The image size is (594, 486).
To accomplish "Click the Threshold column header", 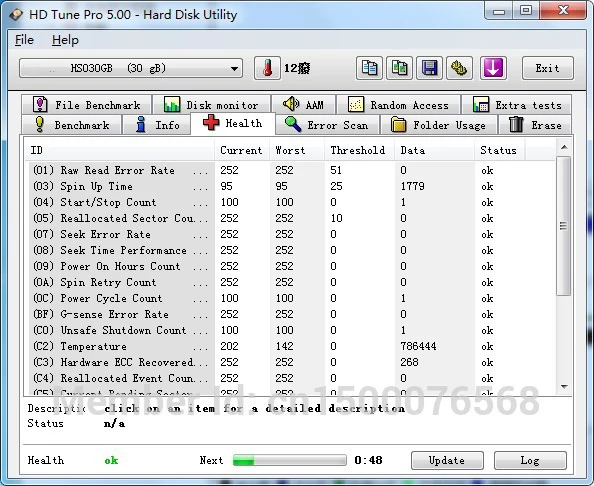I will 360,150.
